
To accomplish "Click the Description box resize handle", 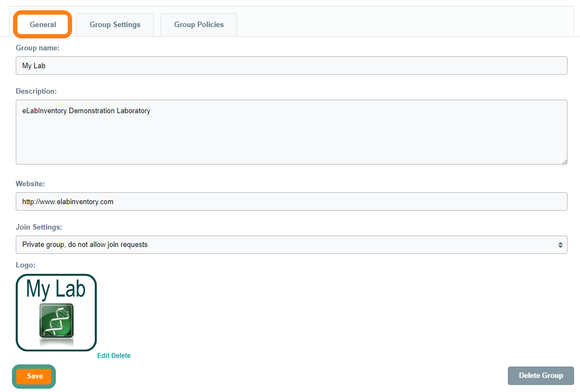I will 564,161.
